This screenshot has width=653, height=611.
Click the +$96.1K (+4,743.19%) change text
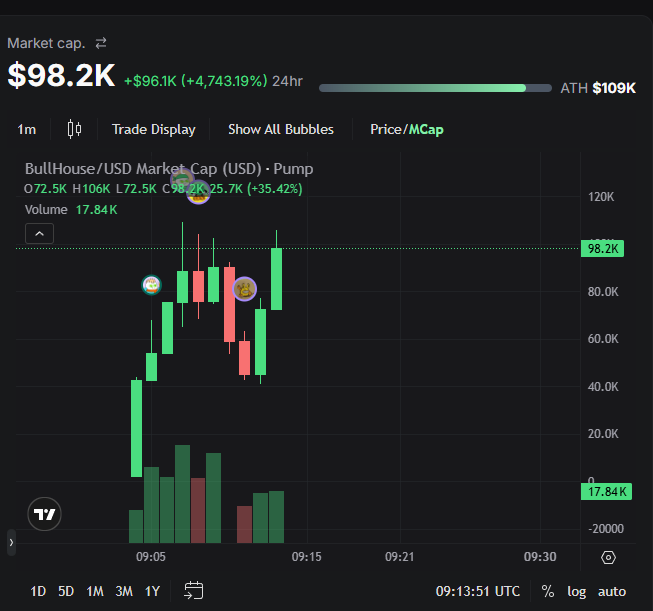point(196,81)
